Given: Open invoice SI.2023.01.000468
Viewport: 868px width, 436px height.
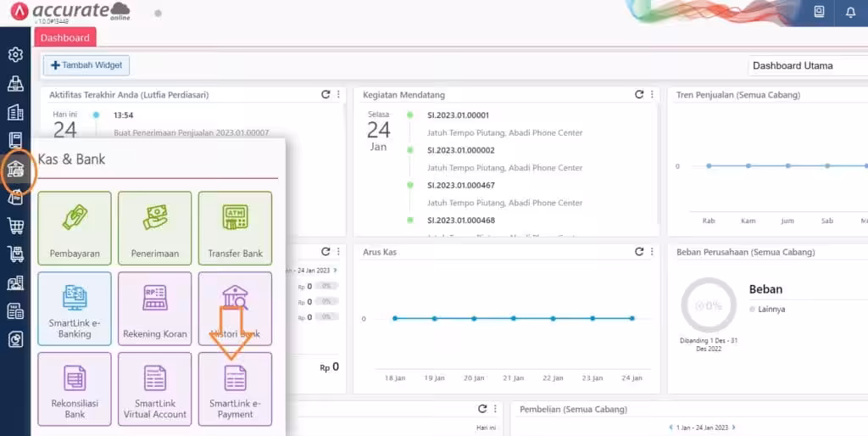Looking at the screenshot, I should tap(461, 220).
